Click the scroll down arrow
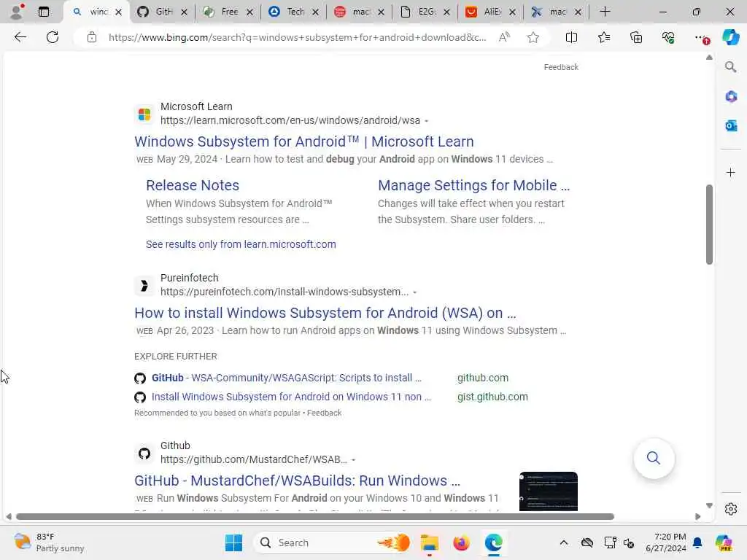747x560 pixels. pyautogui.click(x=709, y=506)
